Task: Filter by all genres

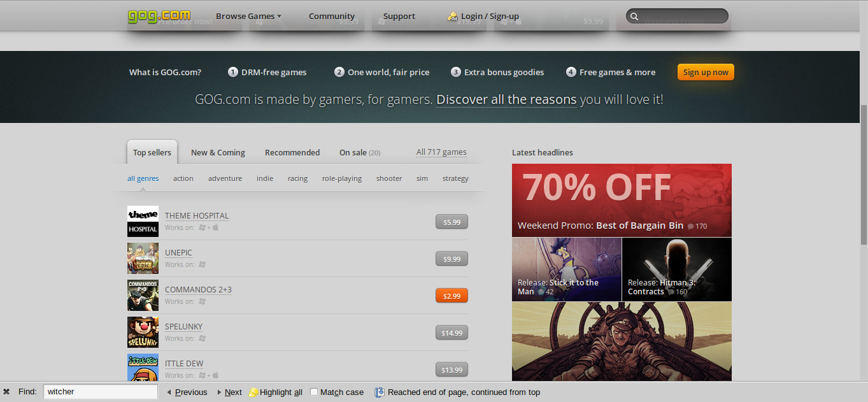Action: (x=143, y=178)
